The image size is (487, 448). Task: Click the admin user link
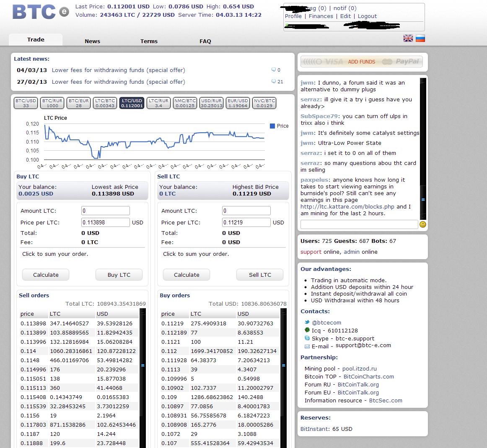coord(352,252)
